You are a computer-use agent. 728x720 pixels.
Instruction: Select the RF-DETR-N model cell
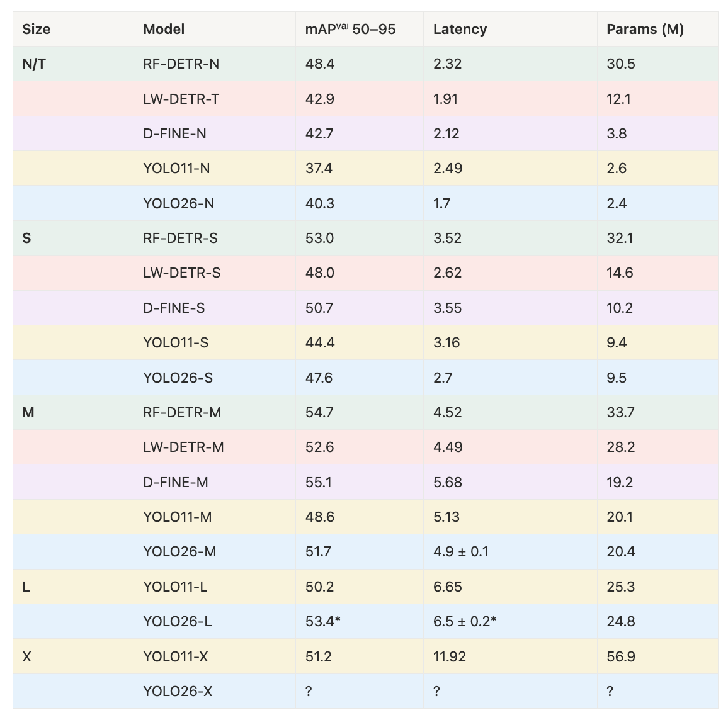click(181, 64)
